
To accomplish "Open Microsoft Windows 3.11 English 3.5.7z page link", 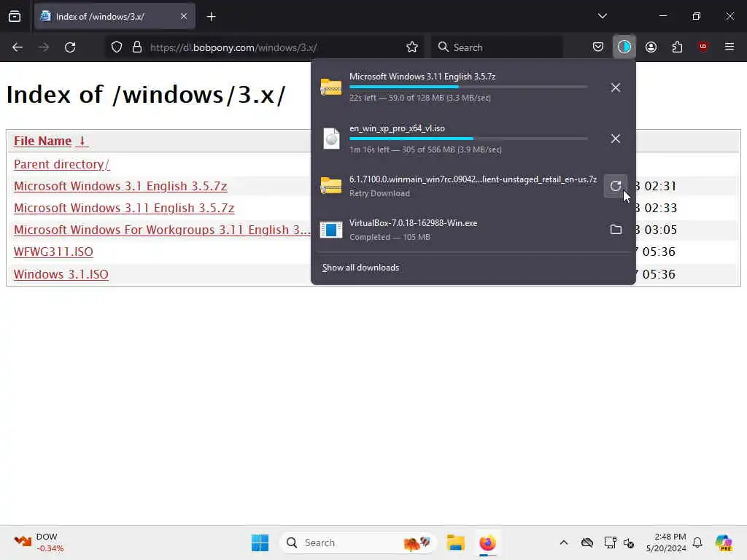I will (124, 208).
